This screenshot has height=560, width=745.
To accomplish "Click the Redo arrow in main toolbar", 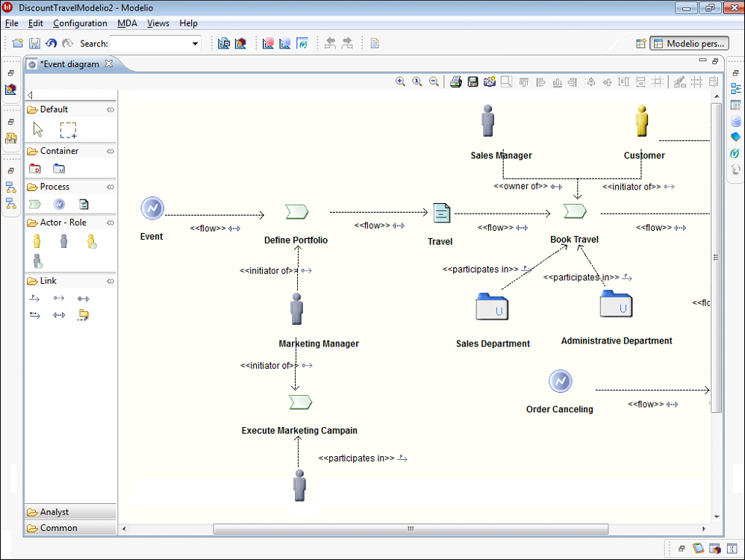I will click(67, 43).
